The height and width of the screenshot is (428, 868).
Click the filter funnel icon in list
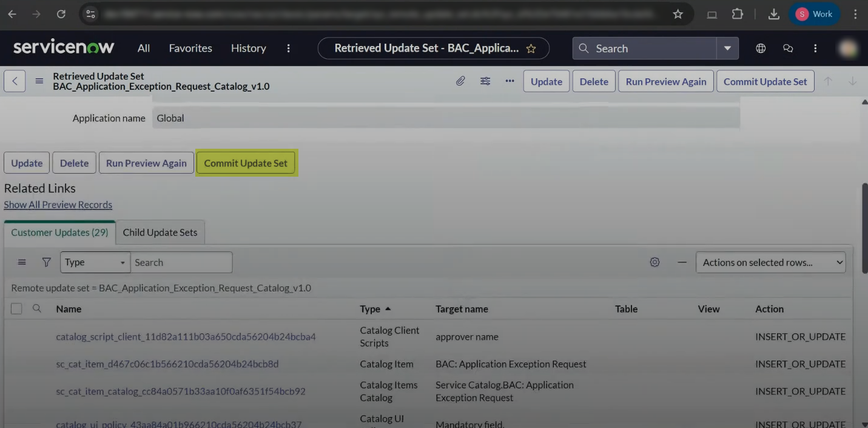click(46, 262)
